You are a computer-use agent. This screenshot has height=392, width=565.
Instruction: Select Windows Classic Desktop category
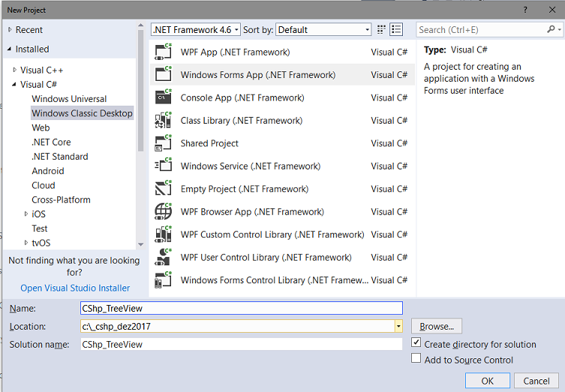point(82,113)
